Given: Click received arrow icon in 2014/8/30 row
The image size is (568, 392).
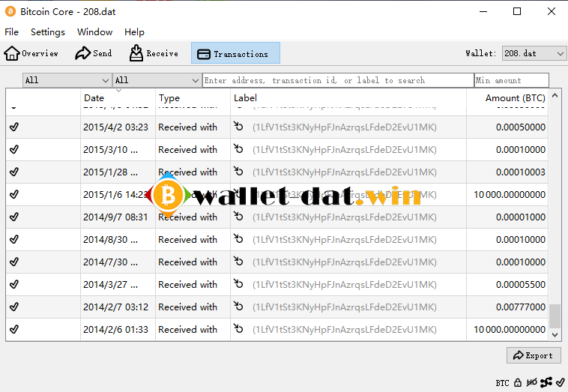Looking at the screenshot, I should 238,239.
